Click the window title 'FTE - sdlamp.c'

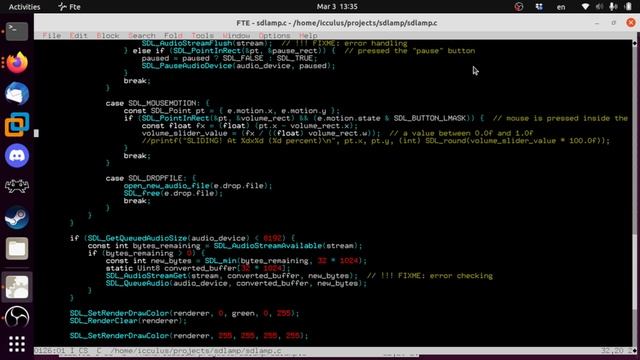337,23
